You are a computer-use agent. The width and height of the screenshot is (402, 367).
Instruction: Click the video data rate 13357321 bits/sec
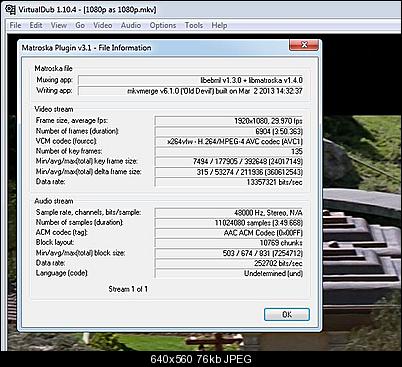pyautogui.click(x=229, y=182)
